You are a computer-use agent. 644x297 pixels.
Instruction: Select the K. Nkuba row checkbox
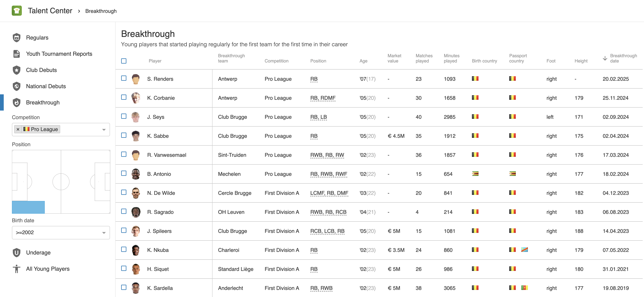tap(124, 249)
